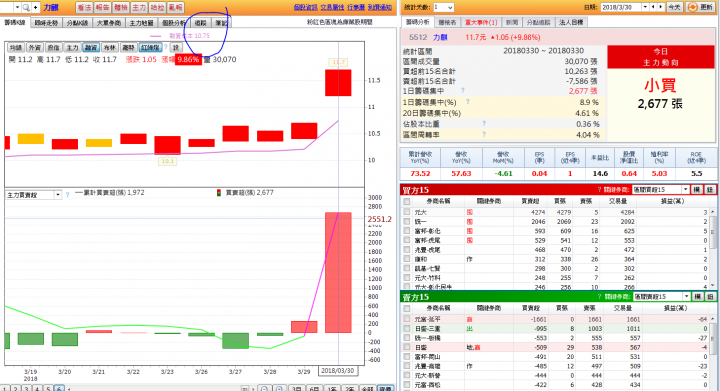The width and height of the screenshot is (720, 391).
Task: Check the 元富-延平 row checkbox in 賣方15
Action: [x=406, y=319]
